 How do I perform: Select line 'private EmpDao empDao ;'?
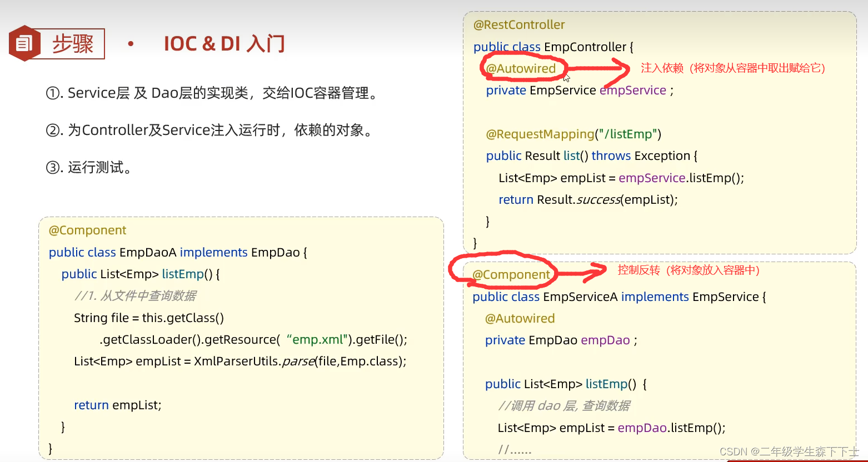tap(561, 340)
